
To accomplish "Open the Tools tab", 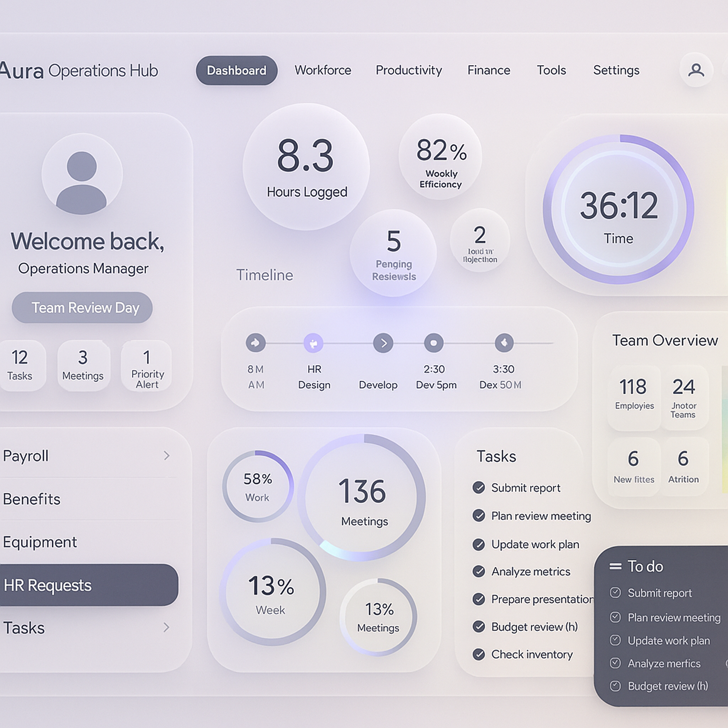I will pyautogui.click(x=551, y=70).
